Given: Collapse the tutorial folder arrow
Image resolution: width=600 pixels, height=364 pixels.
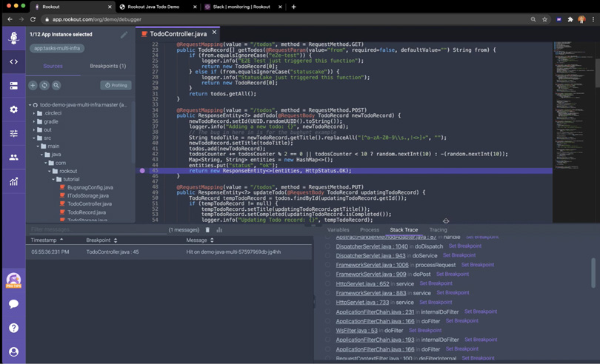Looking at the screenshot, I should click(x=53, y=179).
